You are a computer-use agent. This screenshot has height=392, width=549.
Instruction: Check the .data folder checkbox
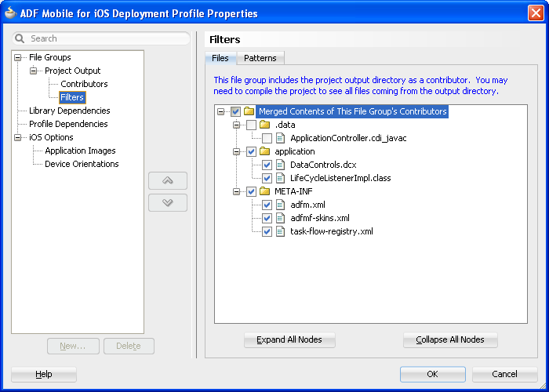[x=251, y=125]
